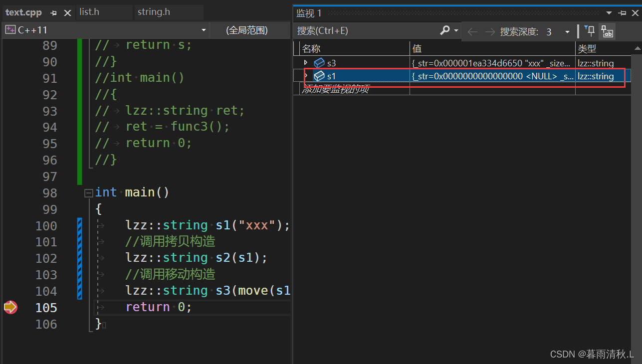Click the comment //调用移动构造
642x364 pixels.
(170, 274)
